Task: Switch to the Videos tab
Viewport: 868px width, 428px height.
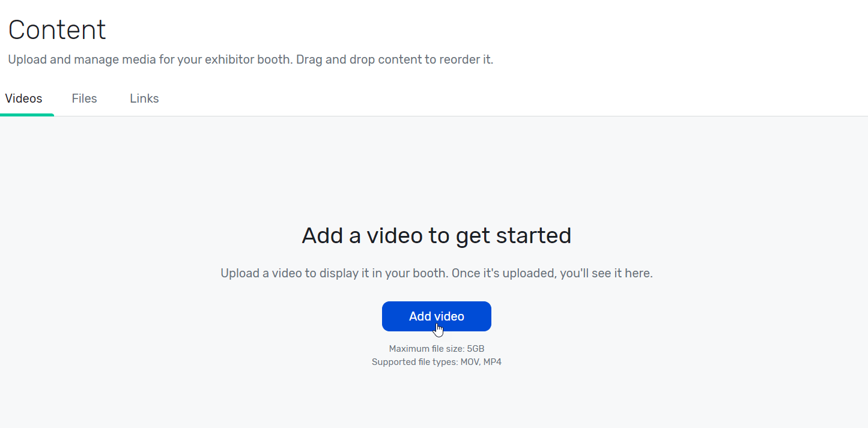Action: pos(24,98)
